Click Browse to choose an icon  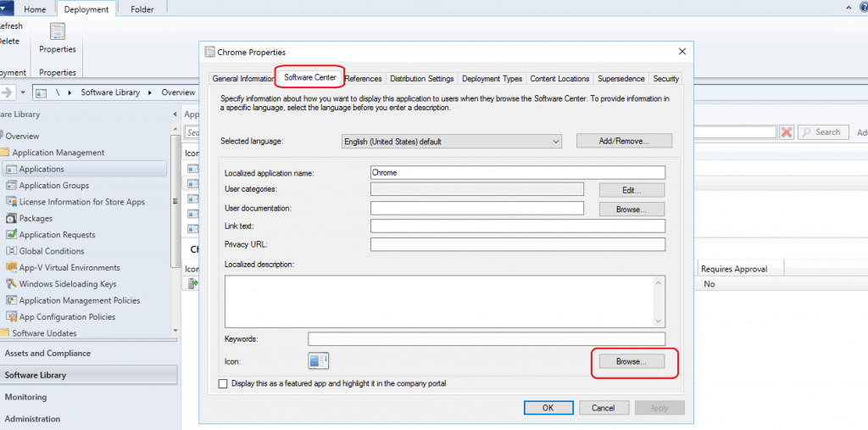click(x=632, y=361)
